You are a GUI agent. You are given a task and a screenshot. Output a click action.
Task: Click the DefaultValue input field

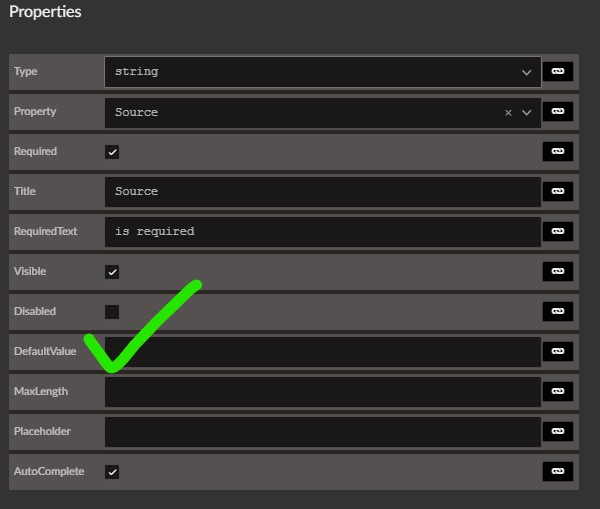click(323, 352)
